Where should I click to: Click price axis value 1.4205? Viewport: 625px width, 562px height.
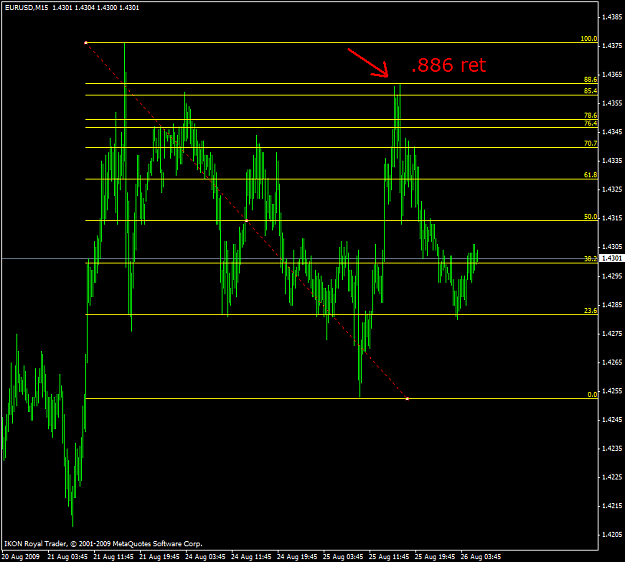click(x=612, y=534)
